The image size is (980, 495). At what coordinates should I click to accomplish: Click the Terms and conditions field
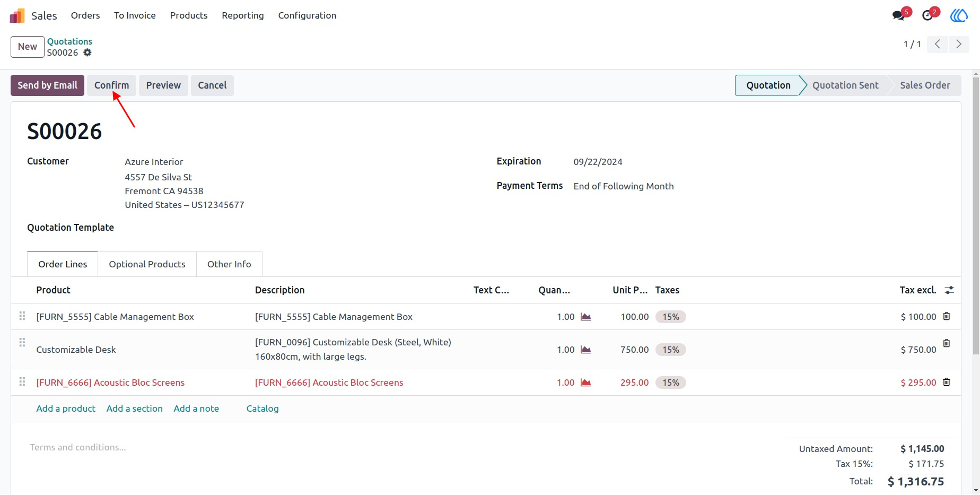78,447
